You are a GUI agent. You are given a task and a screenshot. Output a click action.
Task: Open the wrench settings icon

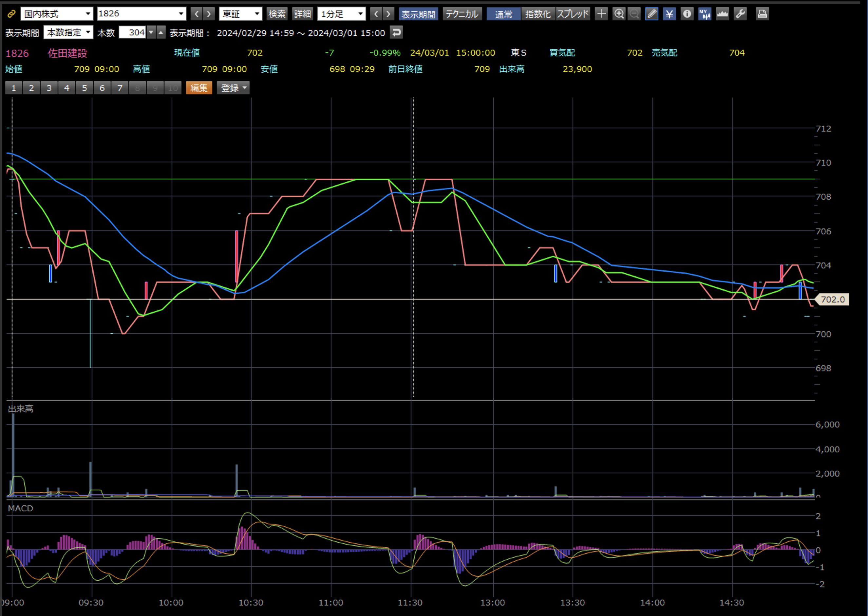click(740, 14)
